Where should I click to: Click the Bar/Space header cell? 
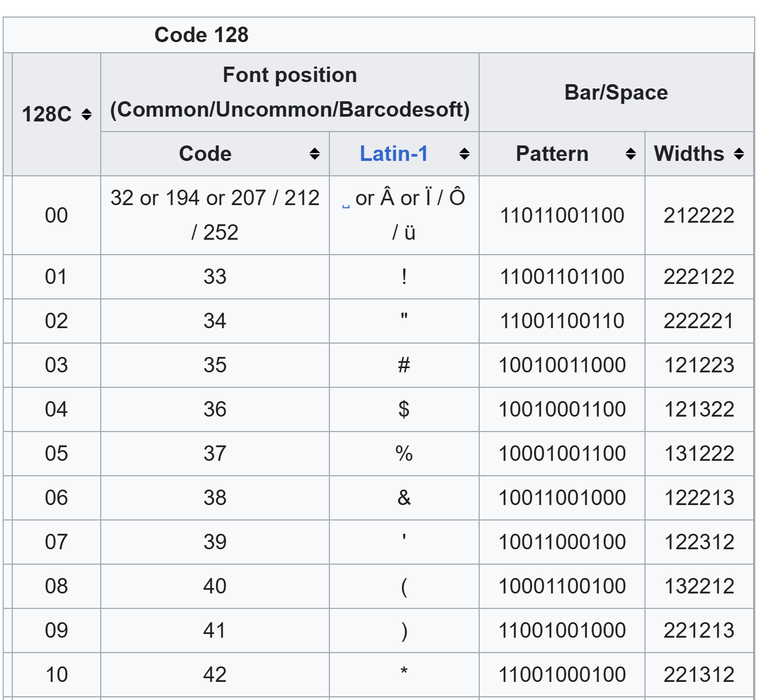pos(616,92)
